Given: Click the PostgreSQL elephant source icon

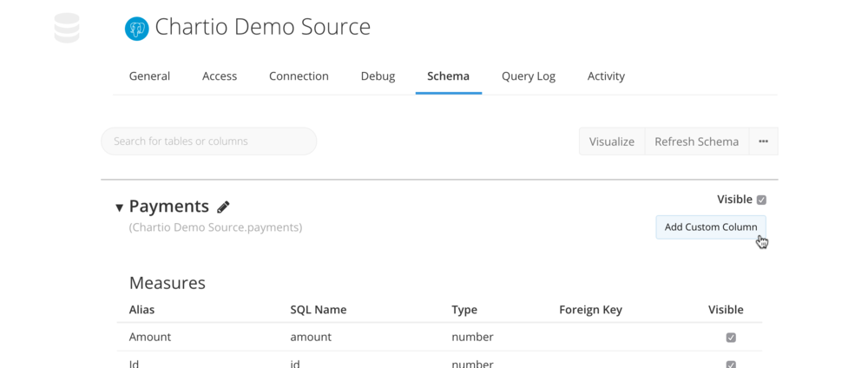Looking at the screenshot, I should (137, 29).
